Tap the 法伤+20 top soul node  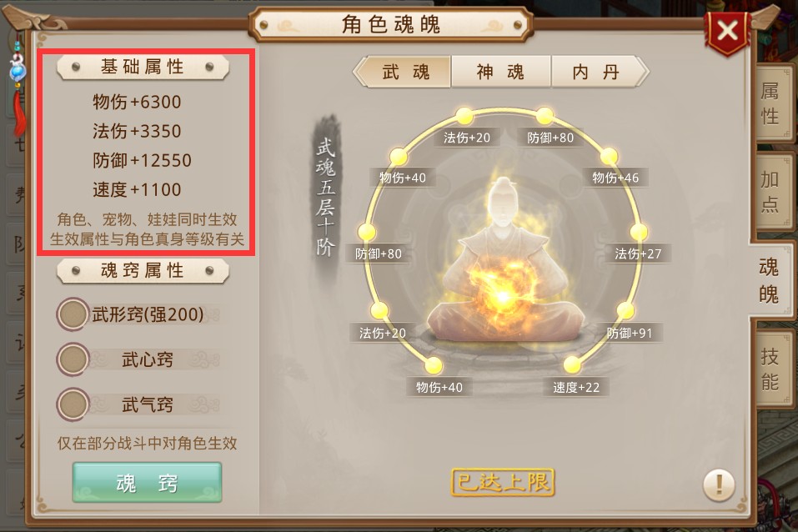[x=464, y=116]
